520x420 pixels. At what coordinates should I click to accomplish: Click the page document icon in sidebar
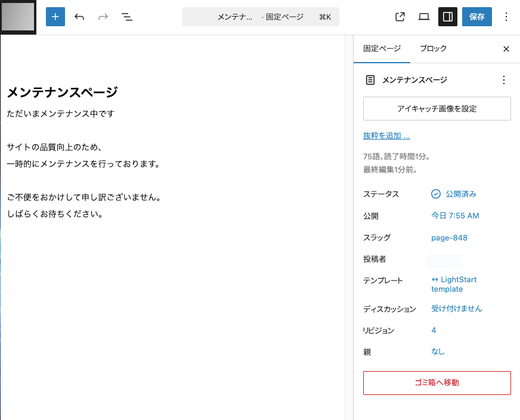370,80
